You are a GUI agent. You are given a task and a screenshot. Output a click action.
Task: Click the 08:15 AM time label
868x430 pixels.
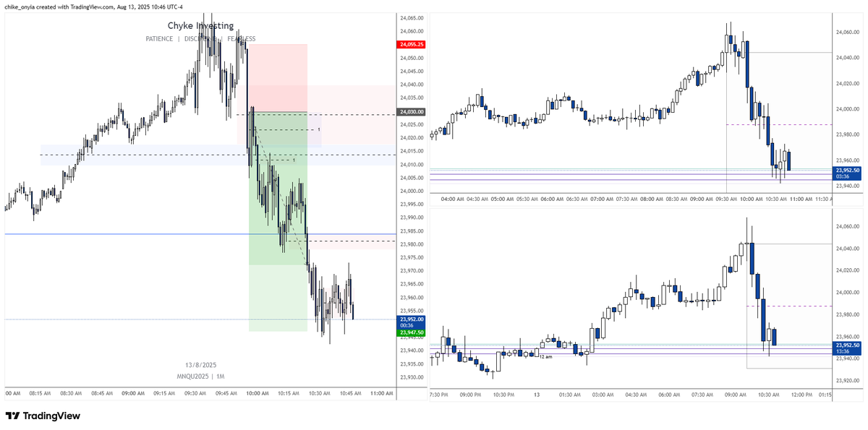pos(40,394)
